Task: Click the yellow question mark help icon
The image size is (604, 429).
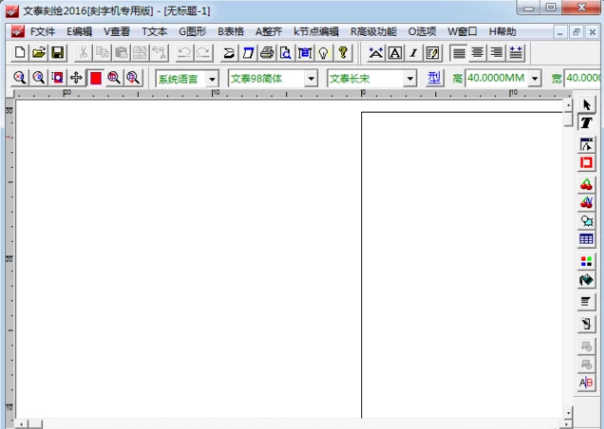Action: [x=342, y=52]
